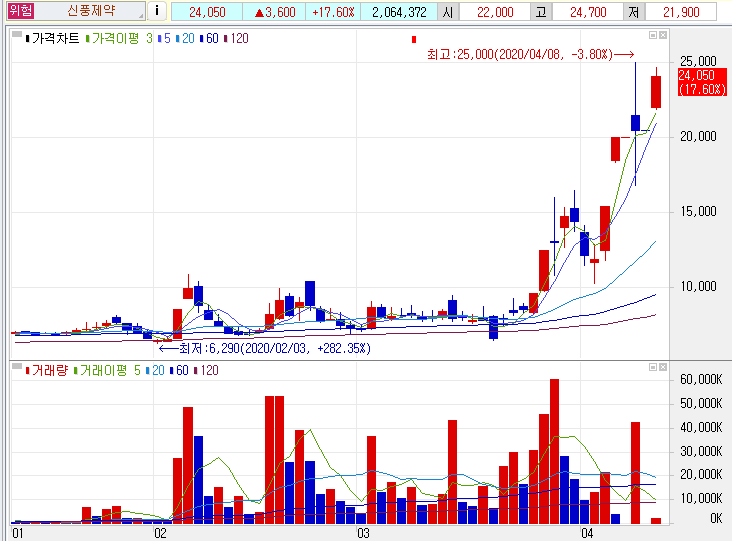
Task: Click the high price value 24,700
Action: point(588,12)
